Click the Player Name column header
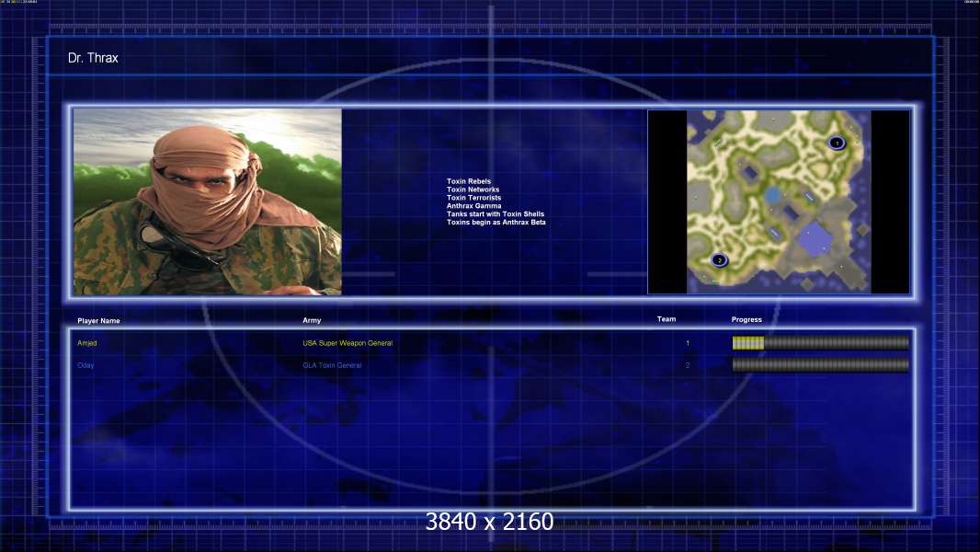Viewport: 980px width, 552px height. point(98,321)
